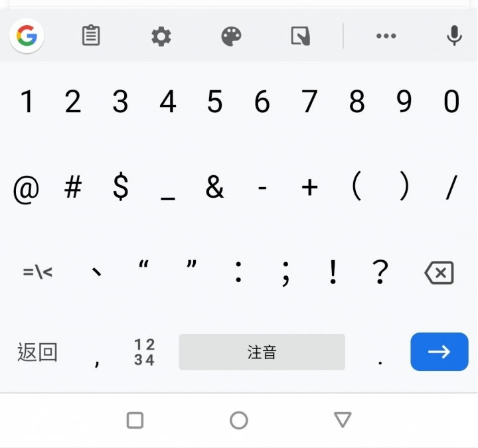The height and width of the screenshot is (448, 478).
Task: Switch to more symbols =\< page
Action: pos(37,272)
